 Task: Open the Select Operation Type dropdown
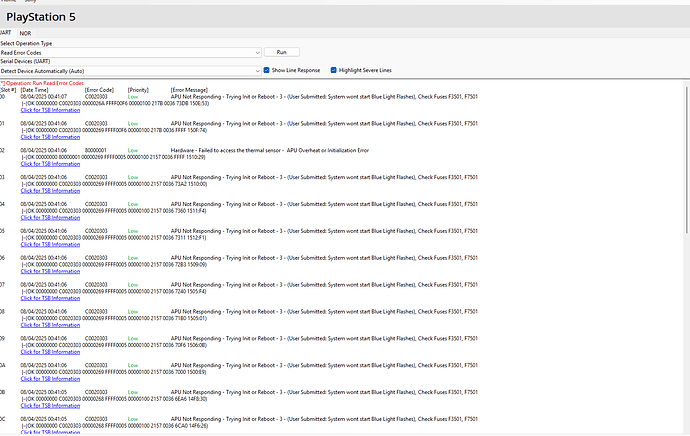click(x=131, y=53)
